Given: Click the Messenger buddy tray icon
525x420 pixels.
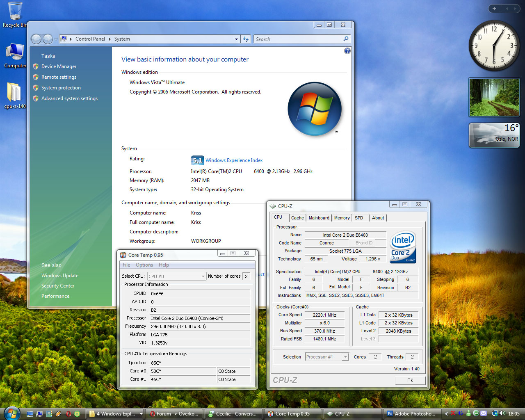Looking at the screenshot, I should 468,413.
